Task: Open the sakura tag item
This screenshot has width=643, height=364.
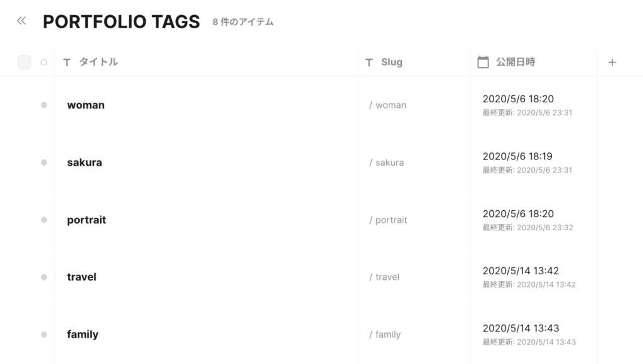Action: pos(85,163)
